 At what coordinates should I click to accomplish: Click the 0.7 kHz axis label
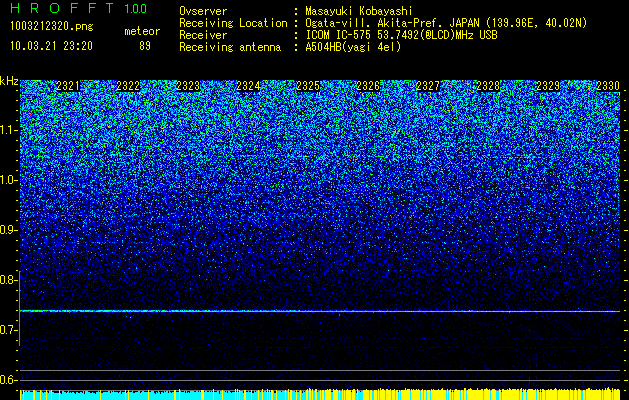8,330
